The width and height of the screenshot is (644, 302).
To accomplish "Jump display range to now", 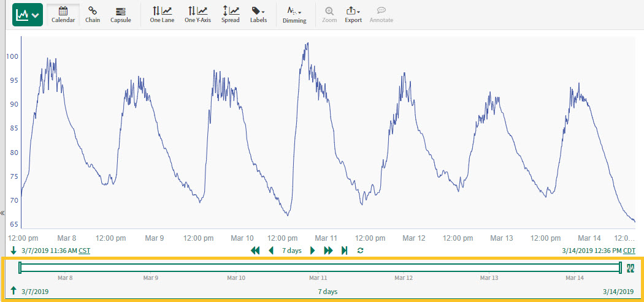I will (x=344, y=251).
